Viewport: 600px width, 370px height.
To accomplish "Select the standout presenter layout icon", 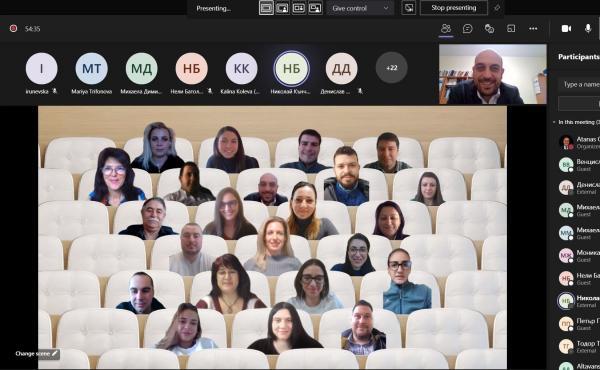I will (x=282, y=8).
